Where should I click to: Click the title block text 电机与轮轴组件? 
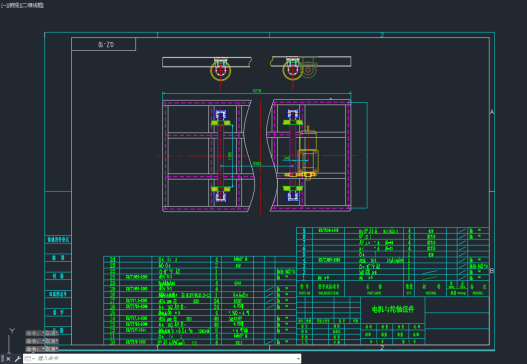coord(393,309)
